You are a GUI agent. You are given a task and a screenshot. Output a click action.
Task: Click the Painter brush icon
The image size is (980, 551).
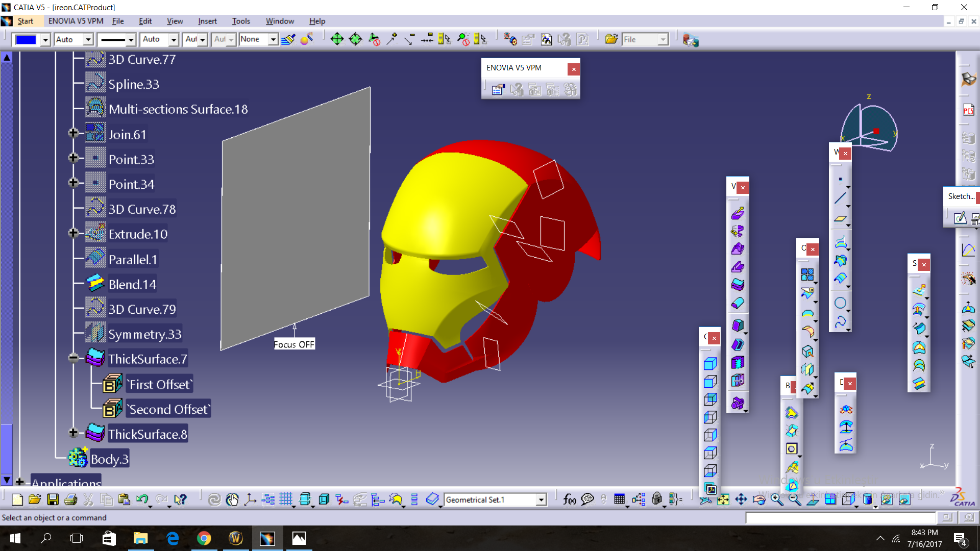[288, 39]
